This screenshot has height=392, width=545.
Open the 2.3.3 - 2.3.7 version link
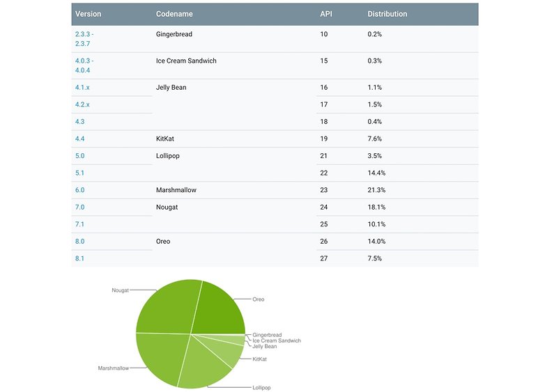pos(84,39)
